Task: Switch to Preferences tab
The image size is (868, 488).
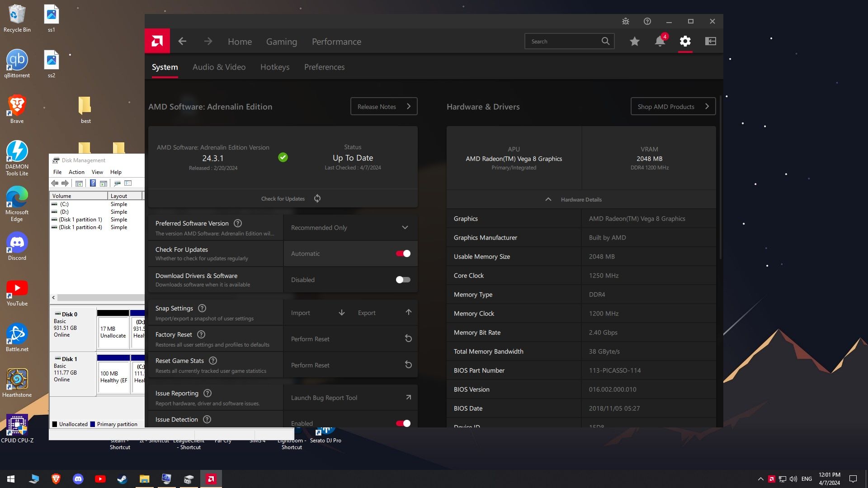Action: [x=324, y=67]
